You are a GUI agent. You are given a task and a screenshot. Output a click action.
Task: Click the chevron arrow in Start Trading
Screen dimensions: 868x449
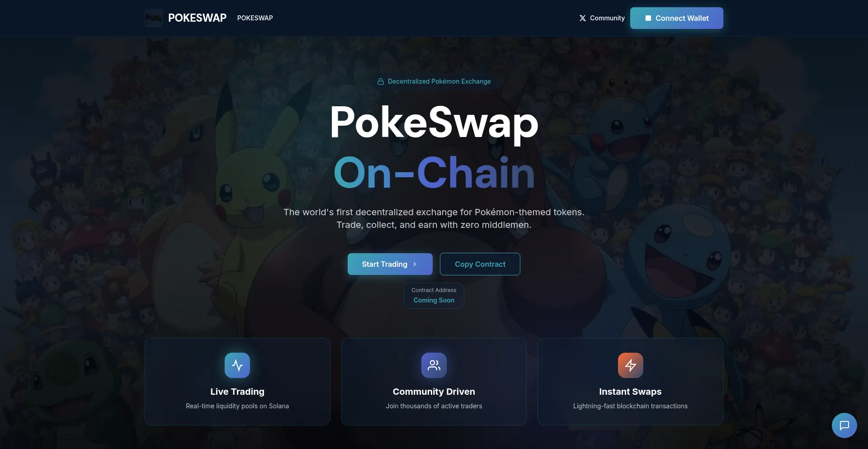[415, 264]
